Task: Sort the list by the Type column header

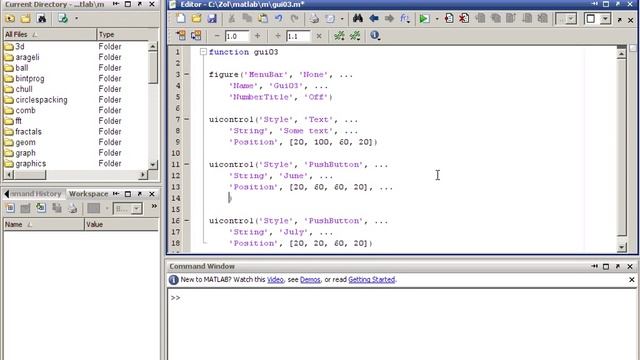Action: point(127,34)
